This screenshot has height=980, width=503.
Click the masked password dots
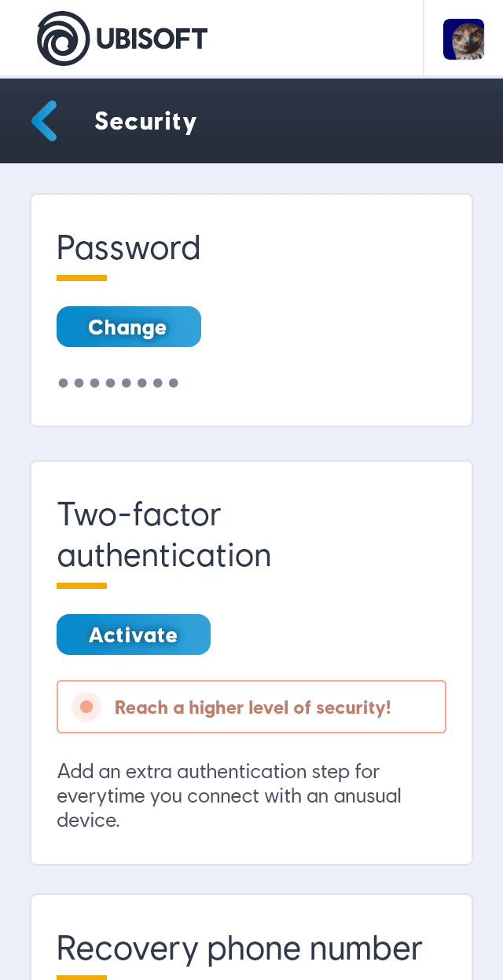coord(118,383)
